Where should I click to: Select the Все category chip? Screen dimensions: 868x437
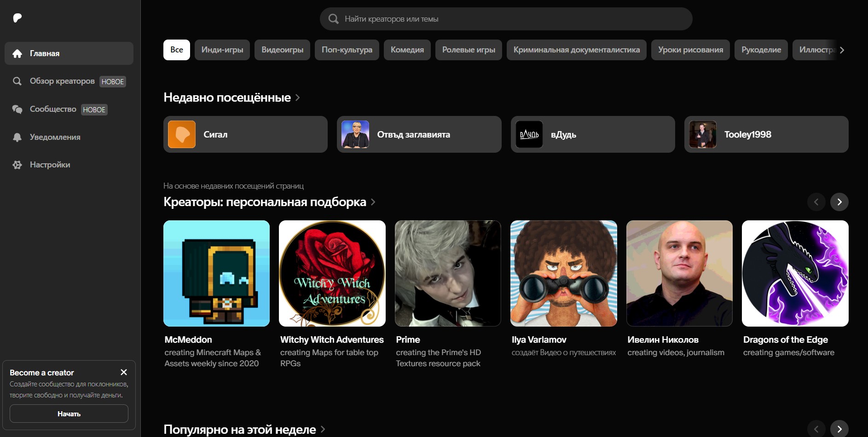pos(177,50)
